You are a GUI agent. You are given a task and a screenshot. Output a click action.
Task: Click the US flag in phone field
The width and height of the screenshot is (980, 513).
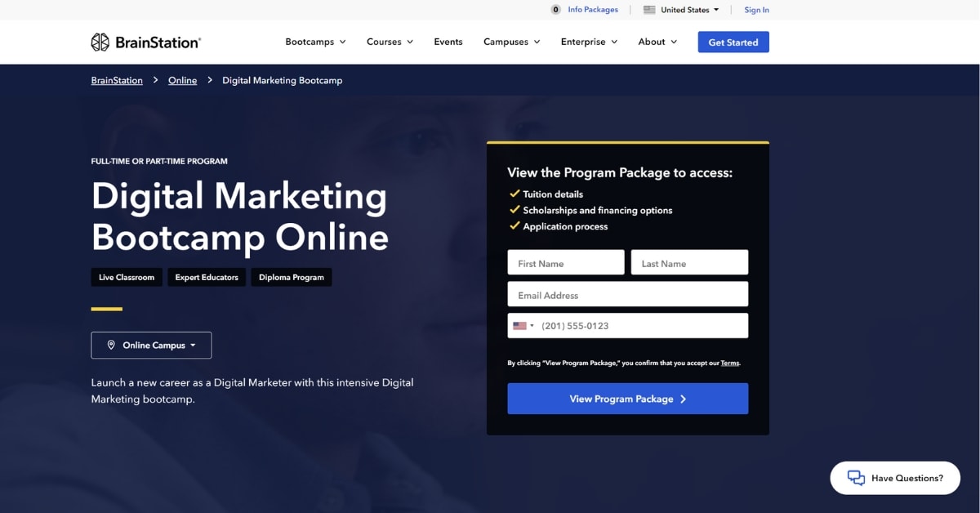coord(519,326)
